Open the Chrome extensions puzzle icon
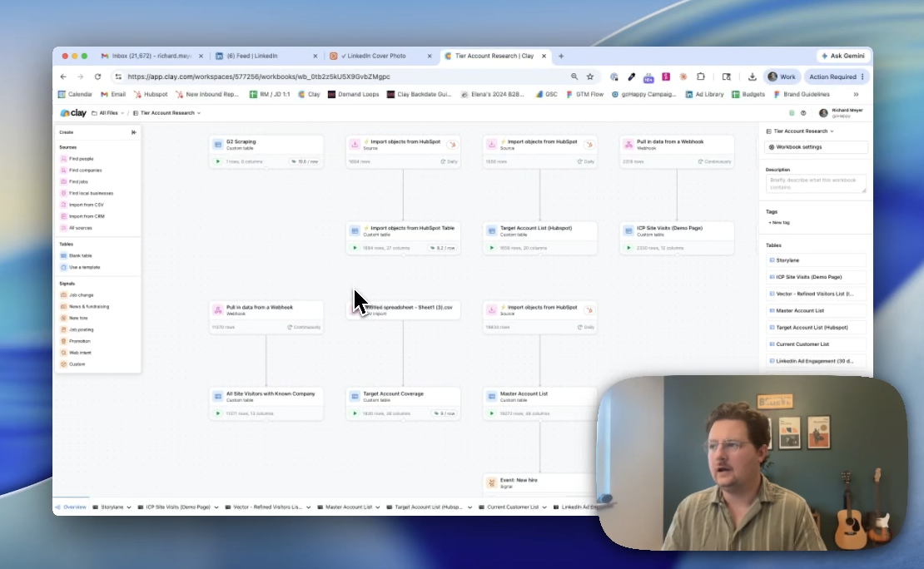This screenshot has height=569, width=924. 701,77
